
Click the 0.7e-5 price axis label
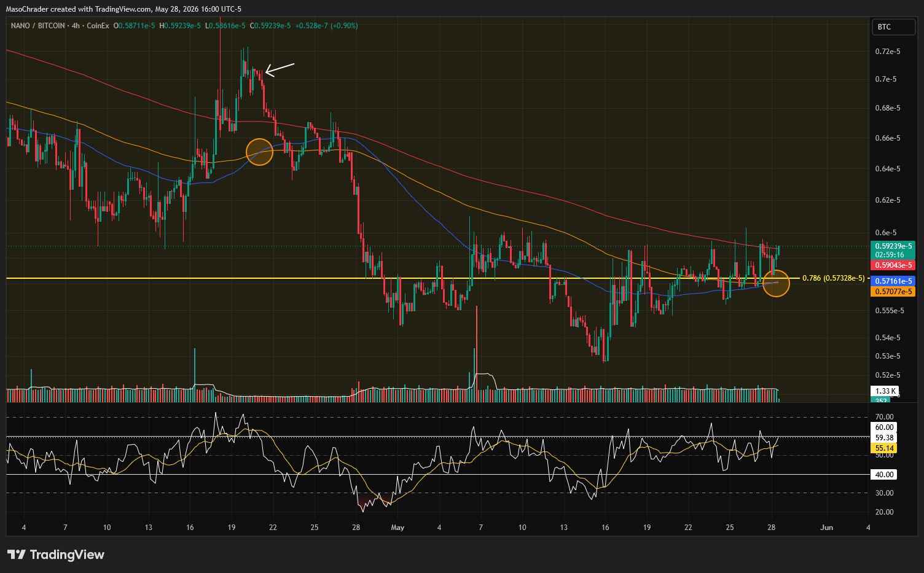(886, 79)
